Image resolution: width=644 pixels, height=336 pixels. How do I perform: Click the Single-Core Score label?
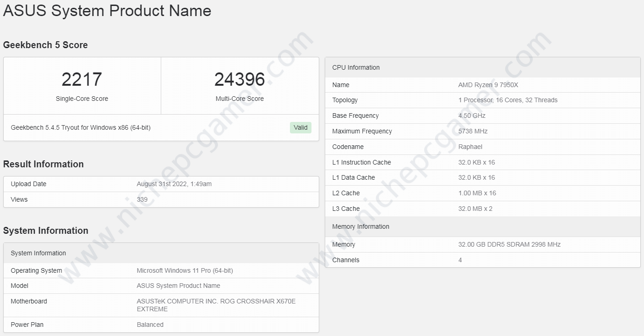82,99
